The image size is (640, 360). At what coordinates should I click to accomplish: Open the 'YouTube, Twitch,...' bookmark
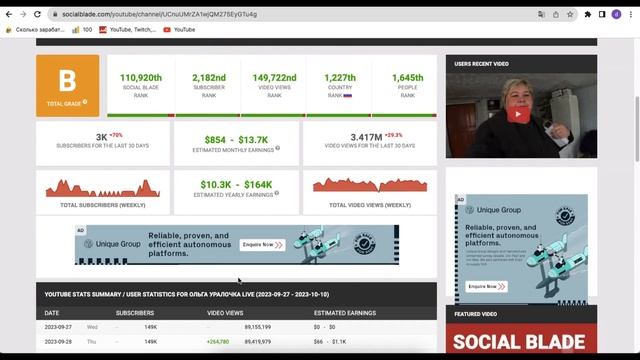click(x=128, y=30)
